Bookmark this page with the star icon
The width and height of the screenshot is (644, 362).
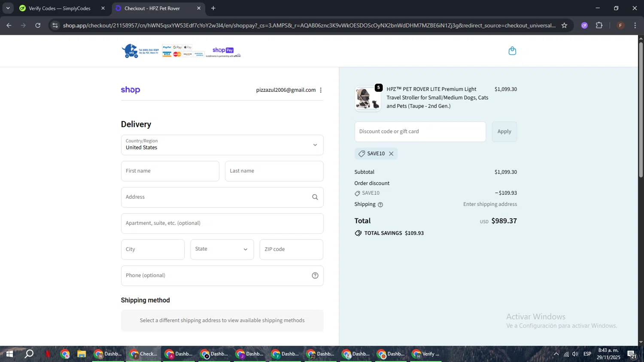pos(564,25)
